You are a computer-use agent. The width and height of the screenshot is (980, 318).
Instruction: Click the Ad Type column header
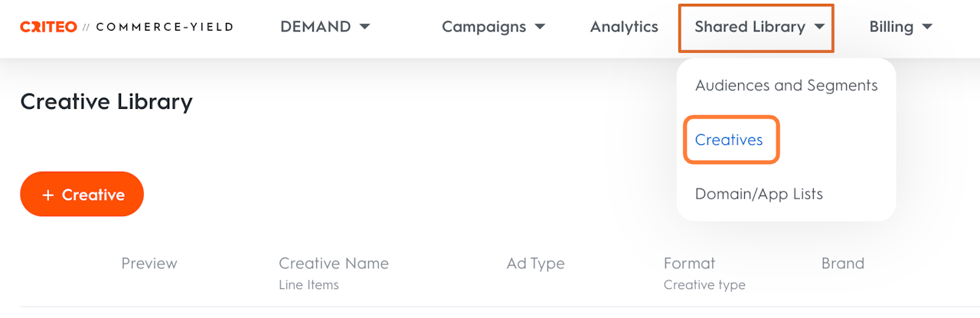[x=535, y=264]
